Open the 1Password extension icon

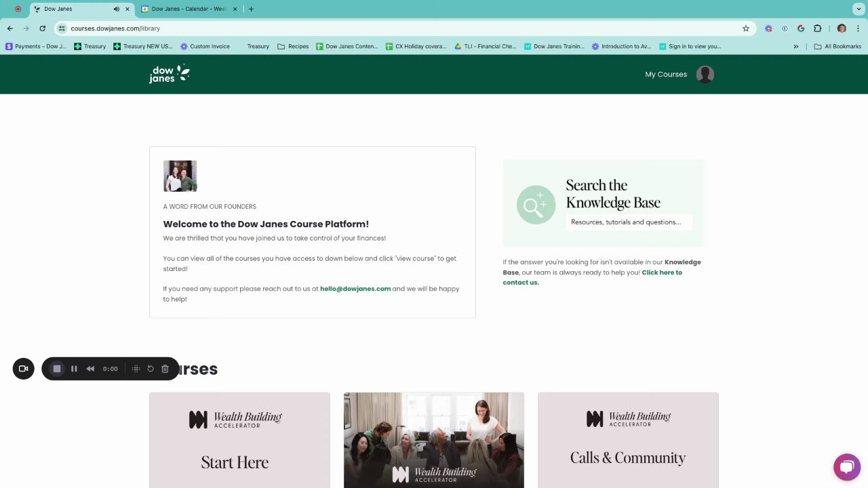785,28
